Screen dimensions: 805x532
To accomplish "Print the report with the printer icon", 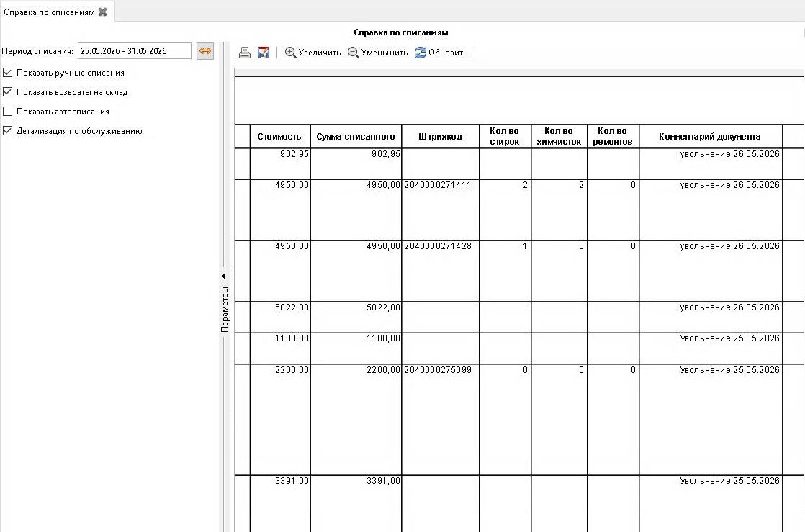I will pyautogui.click(x=244, y=53).
